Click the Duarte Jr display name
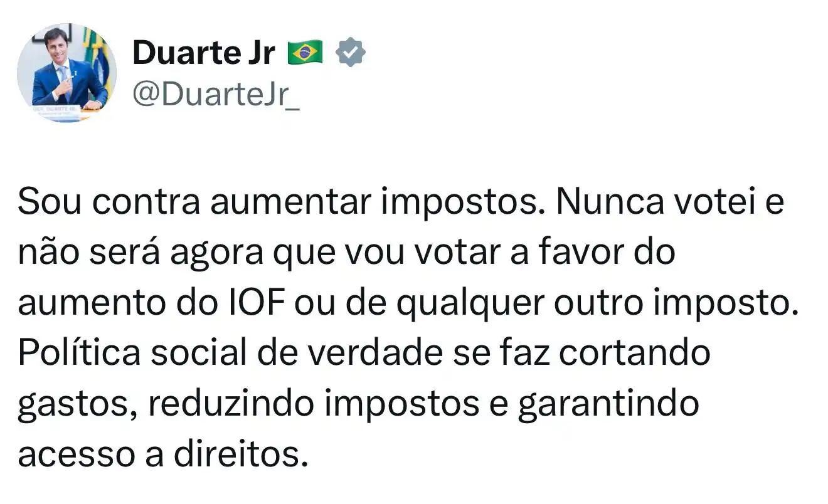 coord(204,53)
